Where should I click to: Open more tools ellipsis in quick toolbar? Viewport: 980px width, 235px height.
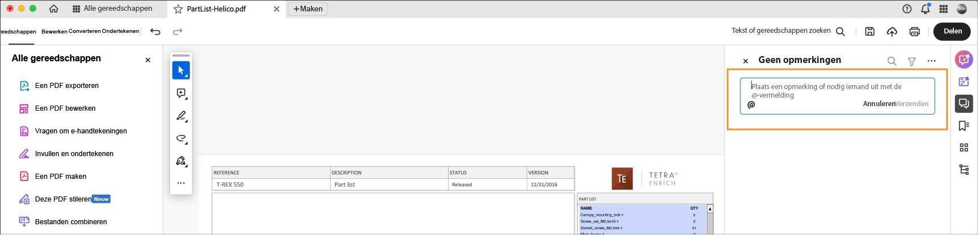click(181, 183)
